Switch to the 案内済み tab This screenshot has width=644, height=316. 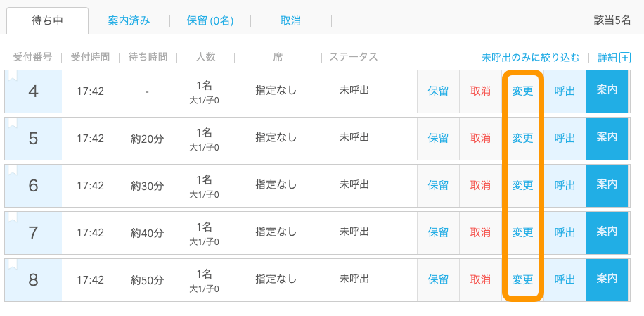[129, 21]
